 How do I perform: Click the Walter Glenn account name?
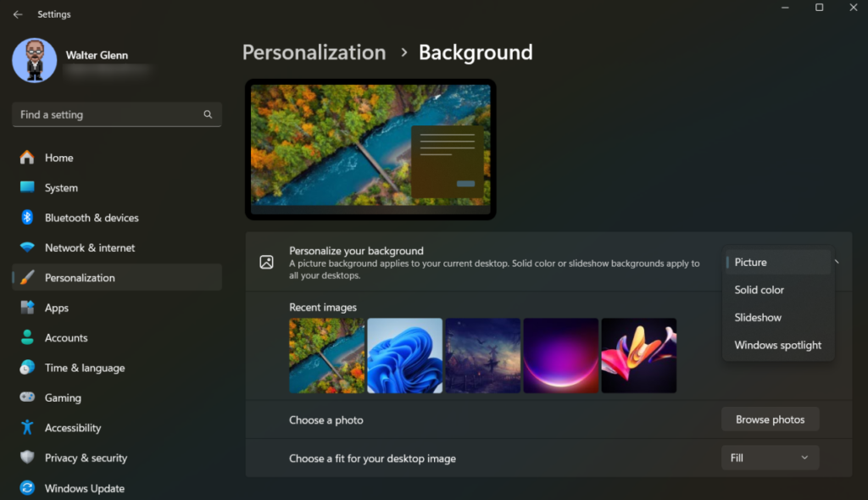click(97, 55)
